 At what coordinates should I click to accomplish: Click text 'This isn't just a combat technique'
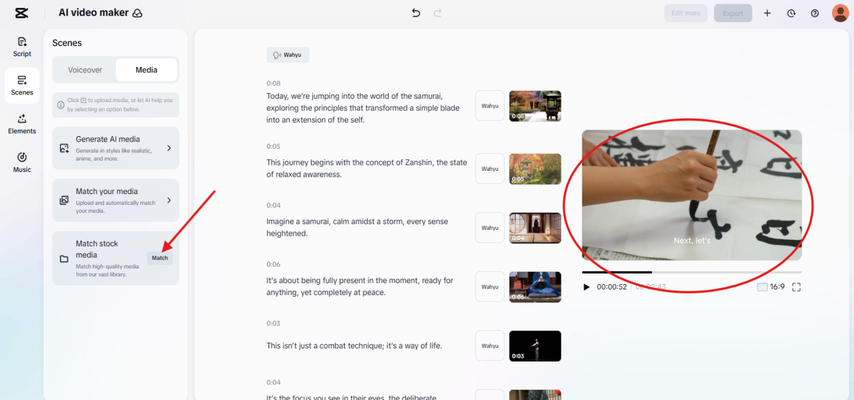tap(352, 346)
